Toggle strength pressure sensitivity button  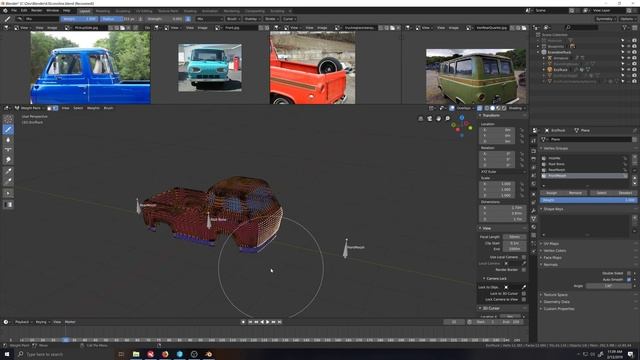pos(188,19)
